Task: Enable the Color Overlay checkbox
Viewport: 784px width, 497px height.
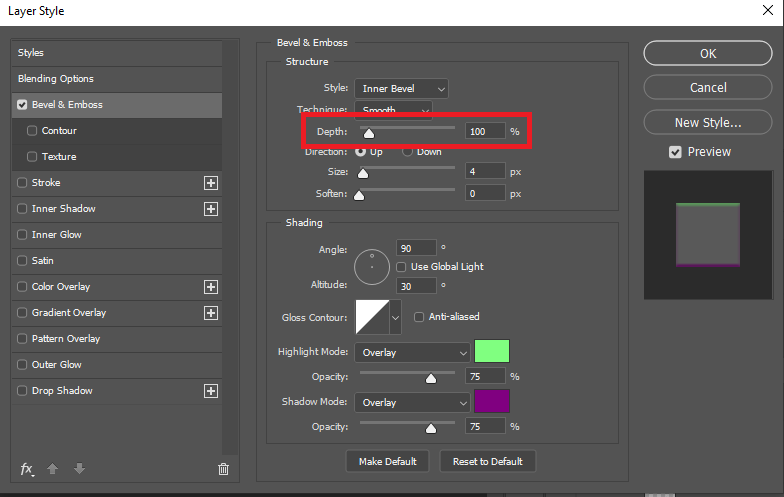Action: (22, 286)
